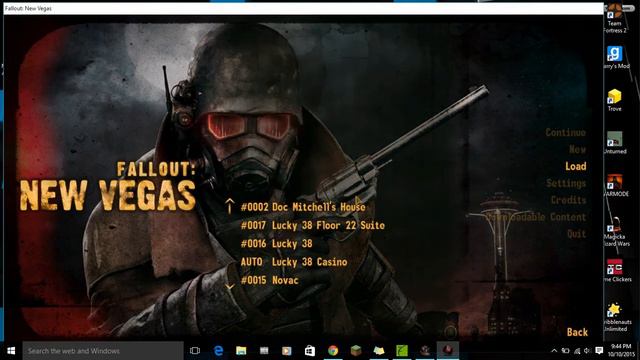
Task: Open the Windows Start menu
Action: (11, 351)
